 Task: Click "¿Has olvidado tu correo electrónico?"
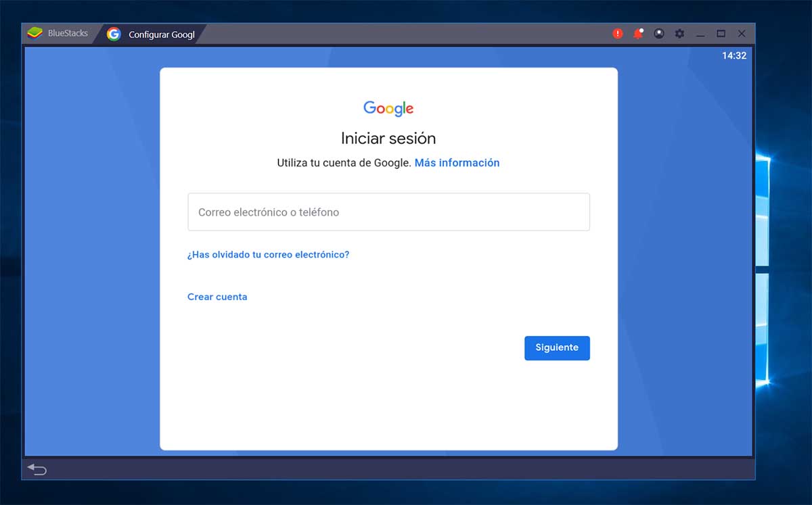click(x=268, y=255)
